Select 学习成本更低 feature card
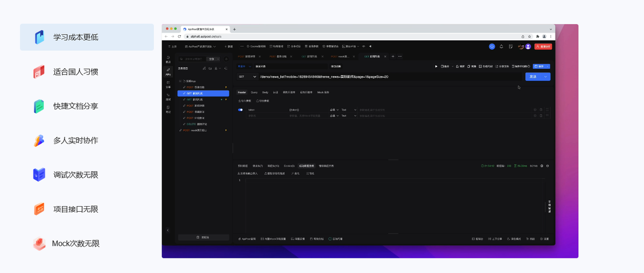 87,37
